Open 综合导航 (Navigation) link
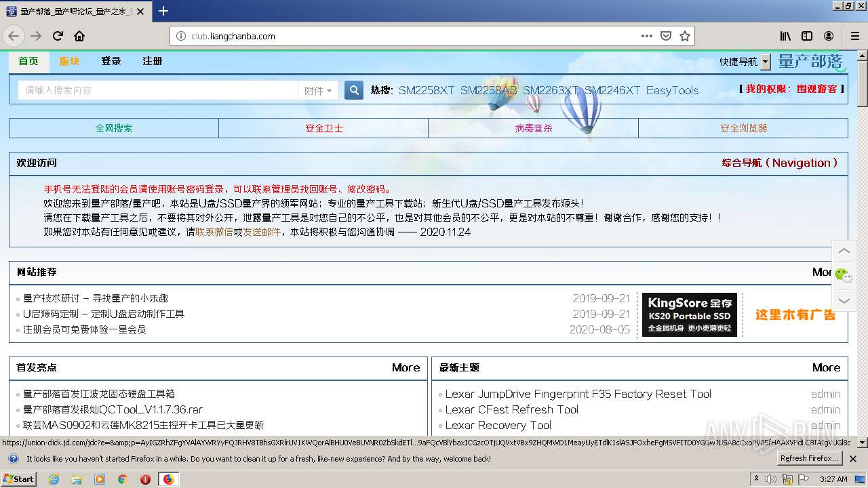868x488 pixels. [x=780, y=163]
